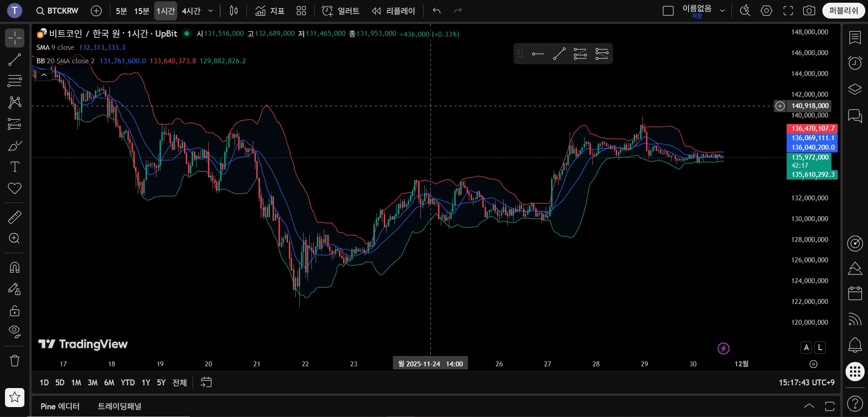Open the Fibonacci retracement tools
Screen dimensions: 868x417
pyautogui.click(x=14, y=81)
